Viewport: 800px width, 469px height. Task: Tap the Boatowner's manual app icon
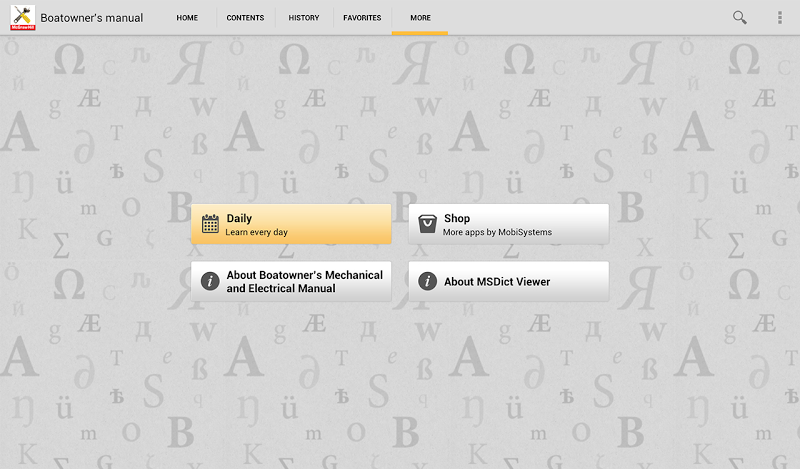click(x=22, y=18)
